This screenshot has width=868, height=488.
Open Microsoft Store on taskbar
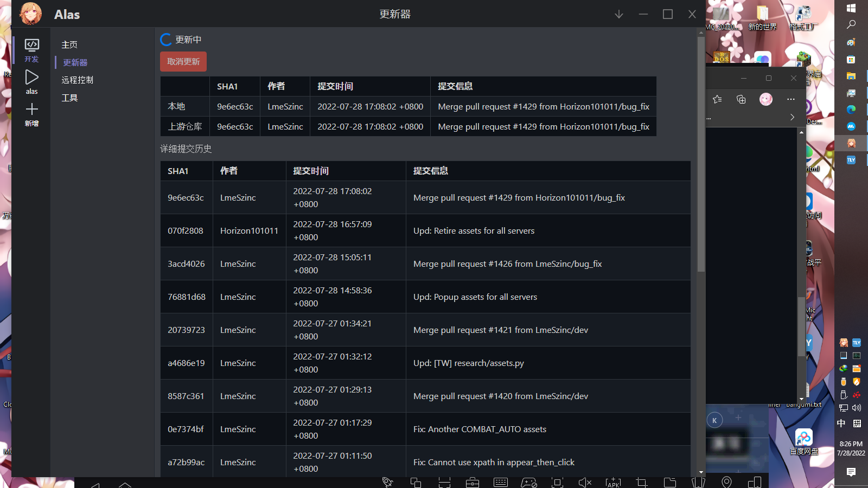(851, 59)
